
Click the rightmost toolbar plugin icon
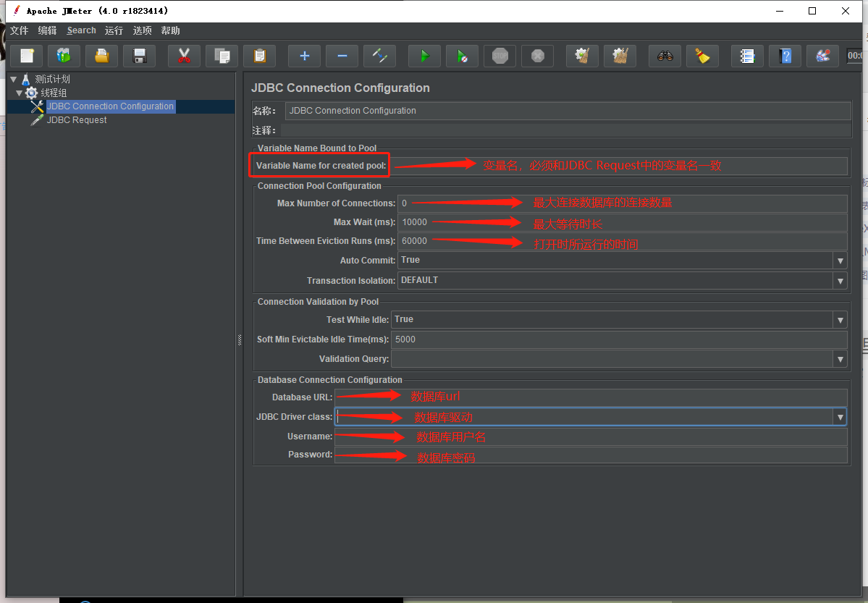point(822,56)
